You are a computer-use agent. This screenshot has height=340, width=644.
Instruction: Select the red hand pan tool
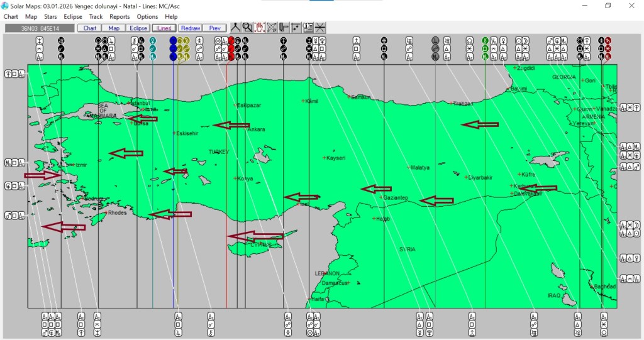(x=259, y=28)
